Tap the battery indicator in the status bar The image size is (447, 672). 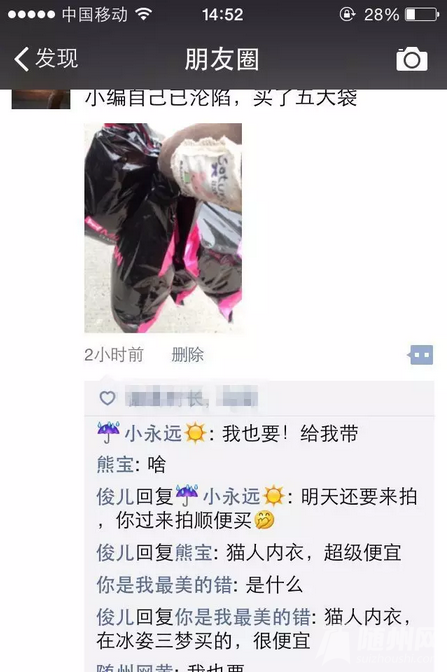click(x=422, y=15)
